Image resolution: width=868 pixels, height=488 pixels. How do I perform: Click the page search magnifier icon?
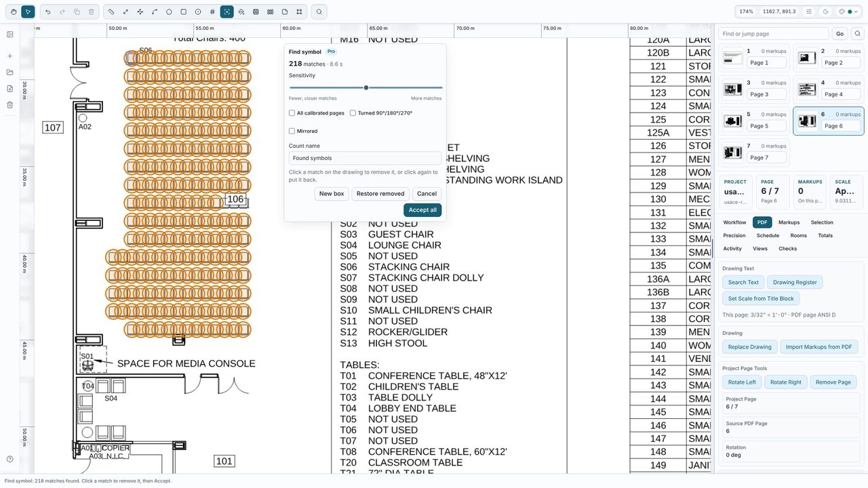coord(858,34)
